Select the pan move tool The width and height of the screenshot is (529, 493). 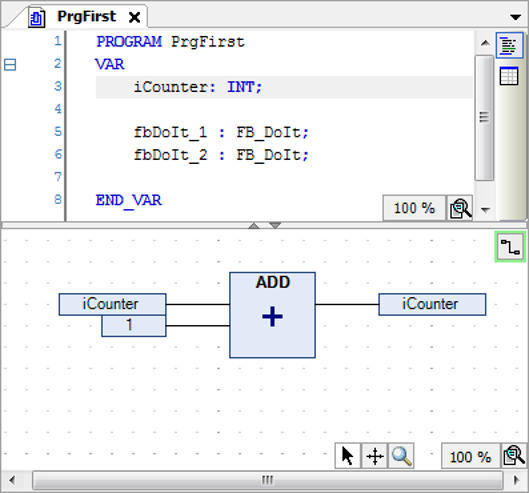click(374, 456)
